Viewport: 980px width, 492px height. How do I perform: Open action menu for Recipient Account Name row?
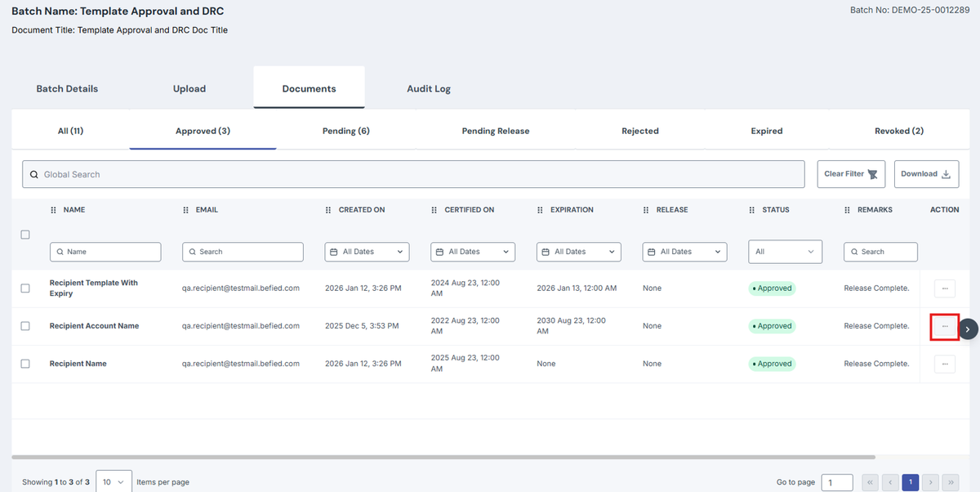click(944, 326)
